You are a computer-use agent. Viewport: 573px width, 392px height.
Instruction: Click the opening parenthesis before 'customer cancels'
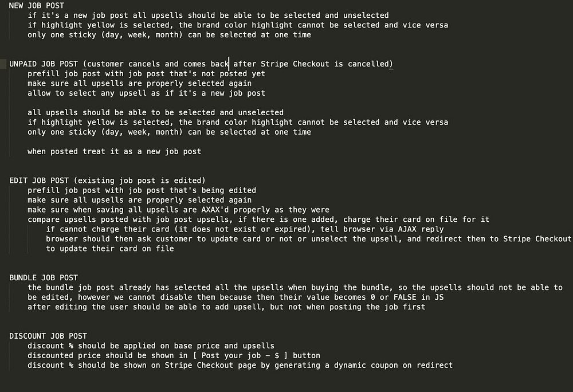85,64
